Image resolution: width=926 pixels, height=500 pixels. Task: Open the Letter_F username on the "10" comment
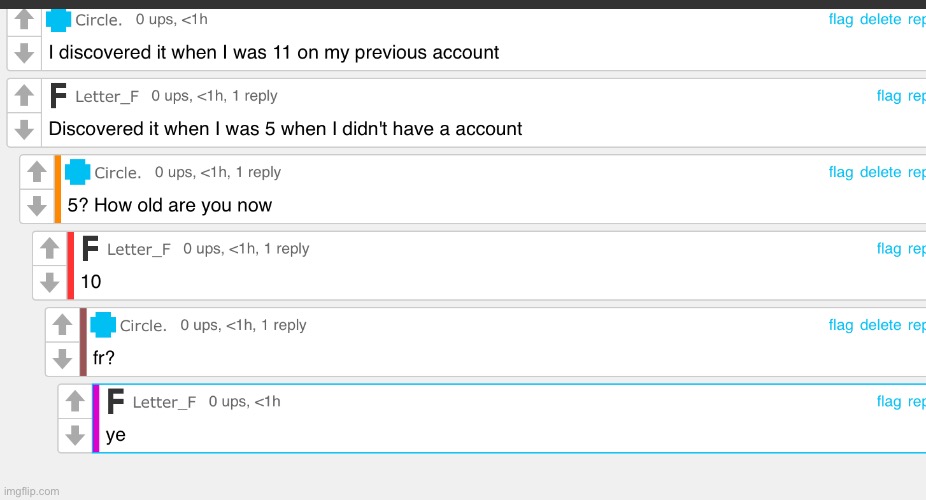(139, 249)
